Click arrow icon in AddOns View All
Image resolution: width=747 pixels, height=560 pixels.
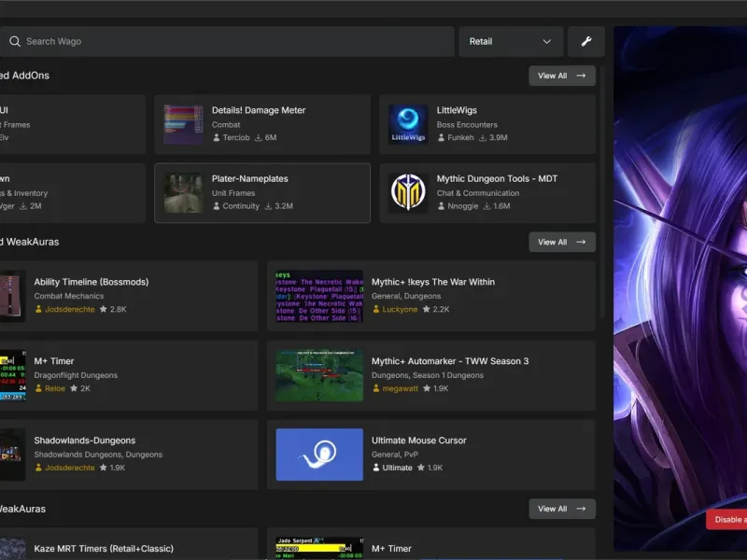[581, 76]
